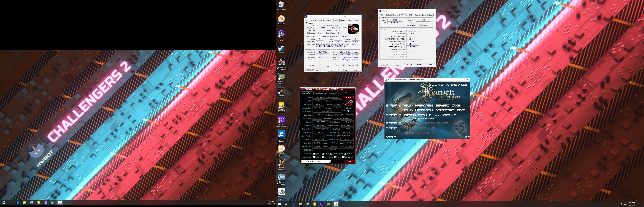Launch Steam from the desktop icon
644x207 pixels.
[281, 49]
